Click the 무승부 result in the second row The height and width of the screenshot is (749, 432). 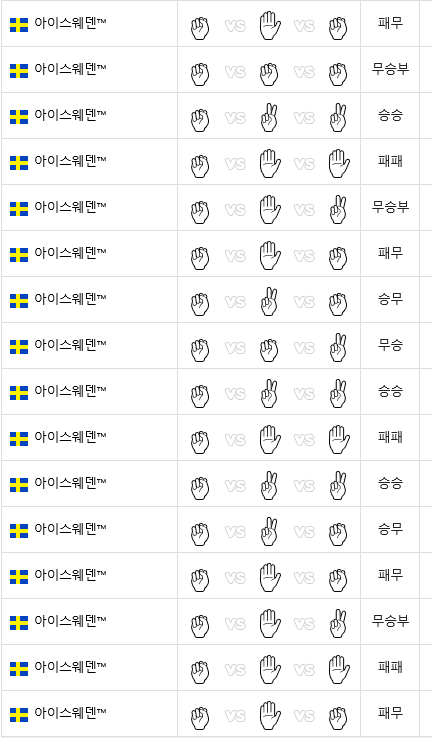[x=390, y=69]
